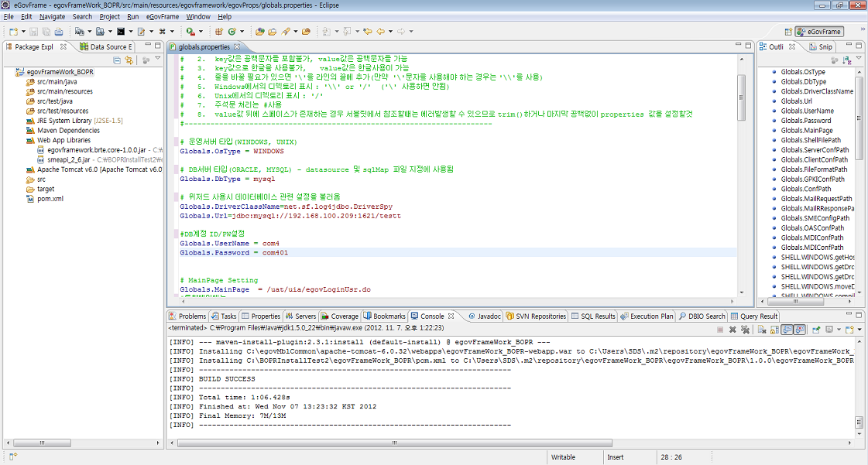Click Collapse All icon in Package Explorer
The height and width of the screenshot is (465, 868).
click(x=118, y=60)
